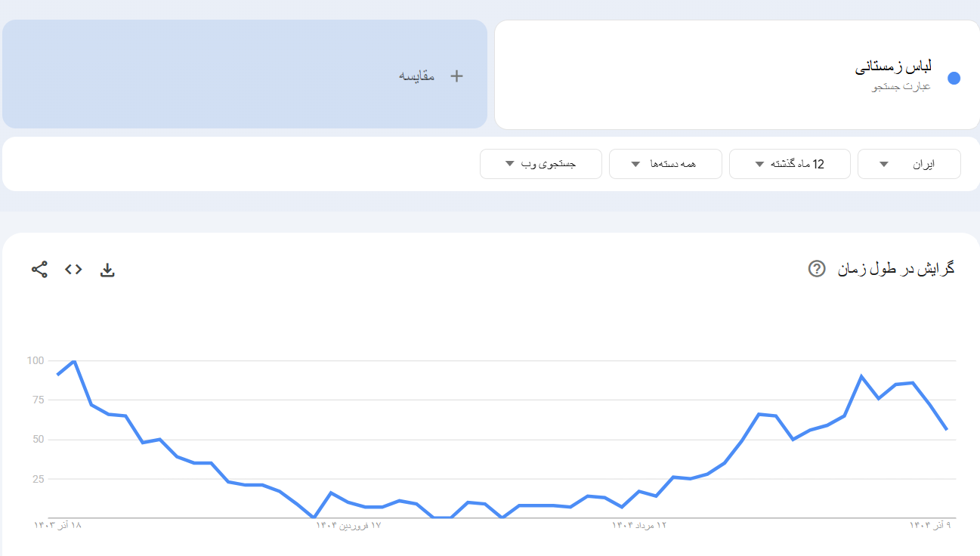Viewport: 980px width, 556px height.
Task: Expand the جستجوی وب search type dropdown
Action: (540, 164)
